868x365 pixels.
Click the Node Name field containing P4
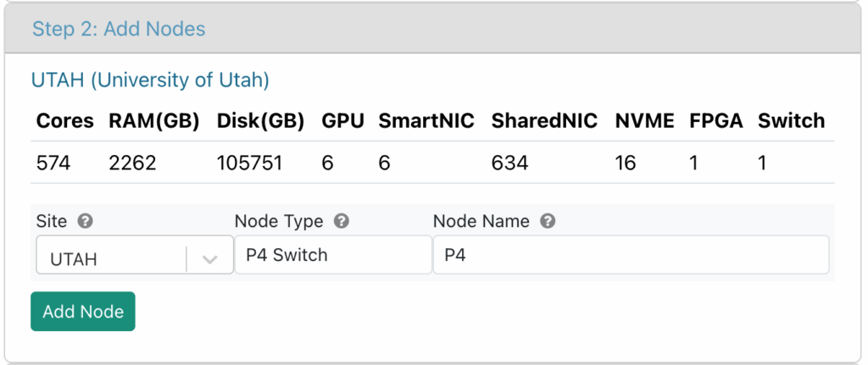coord(631,255)
